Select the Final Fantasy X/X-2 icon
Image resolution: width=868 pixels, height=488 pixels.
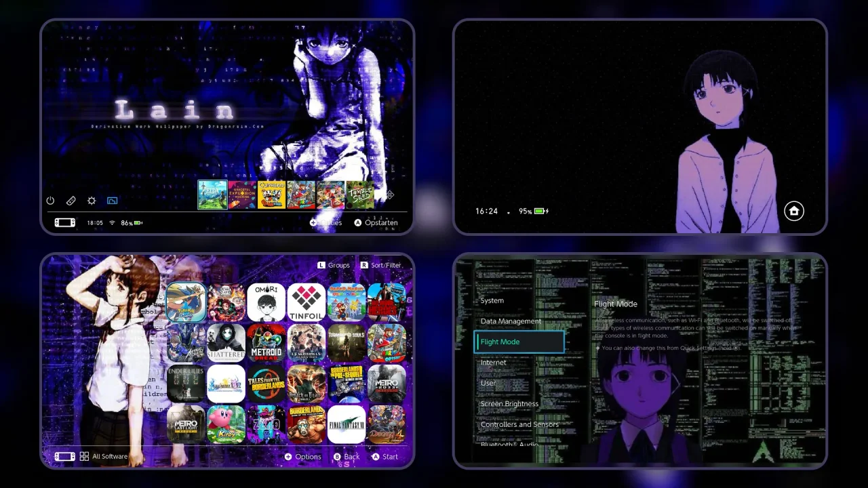pyautogui.click(x=226, y=384)
